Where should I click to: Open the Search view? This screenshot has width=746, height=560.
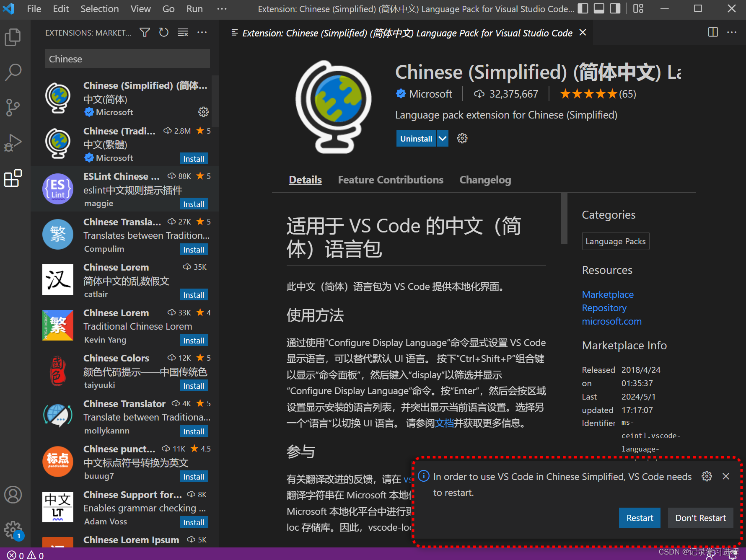(x=13, y=72)
